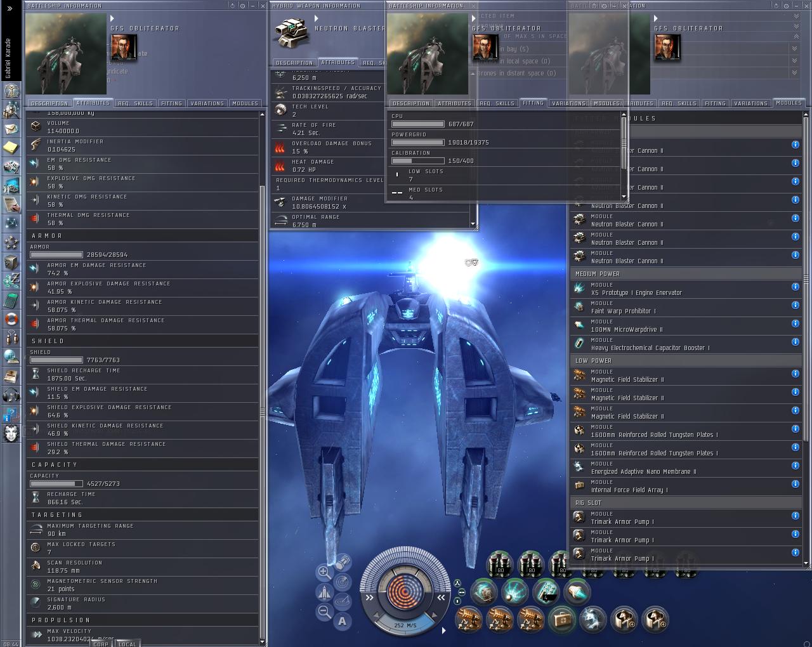Open the Market icon in the Neocom
The width and height of the screenshot is (812, 647).
tap(11, 167)
